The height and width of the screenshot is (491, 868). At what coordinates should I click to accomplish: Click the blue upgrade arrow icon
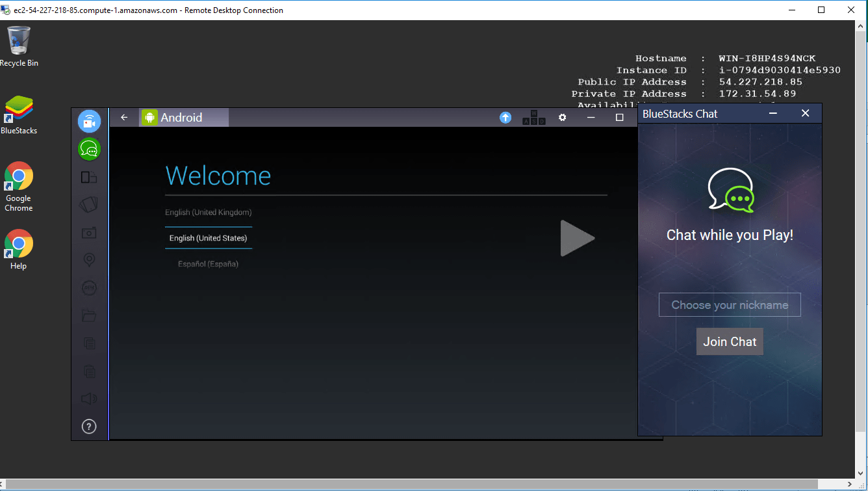(505, 118)
